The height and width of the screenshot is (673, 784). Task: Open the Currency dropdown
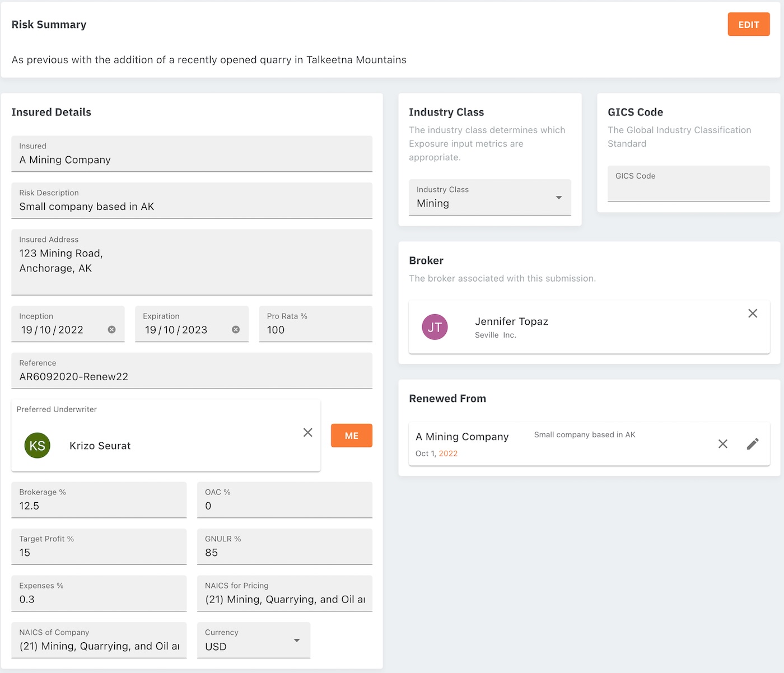(x=254, y=640)
